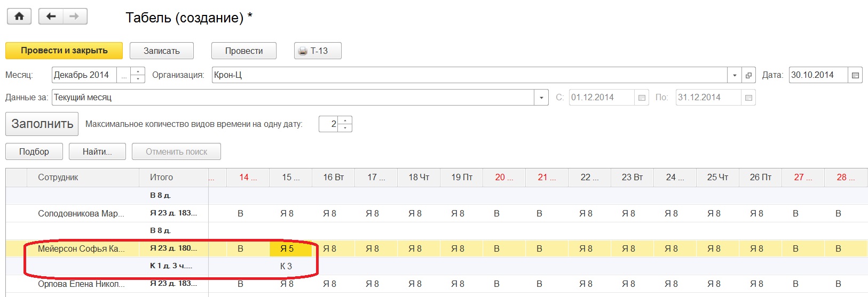Click the 23 Вт column header
The image size is (868, 297).
632,178
